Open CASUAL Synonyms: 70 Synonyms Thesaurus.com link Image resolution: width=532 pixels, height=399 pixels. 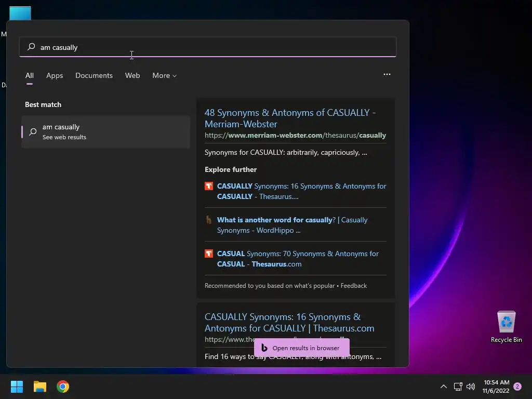click(298, 259)
